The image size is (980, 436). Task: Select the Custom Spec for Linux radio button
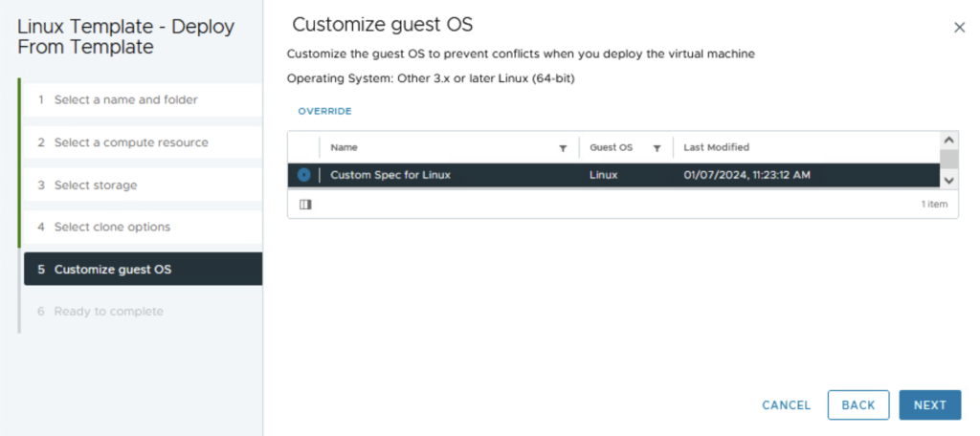[x=303, y=175]
